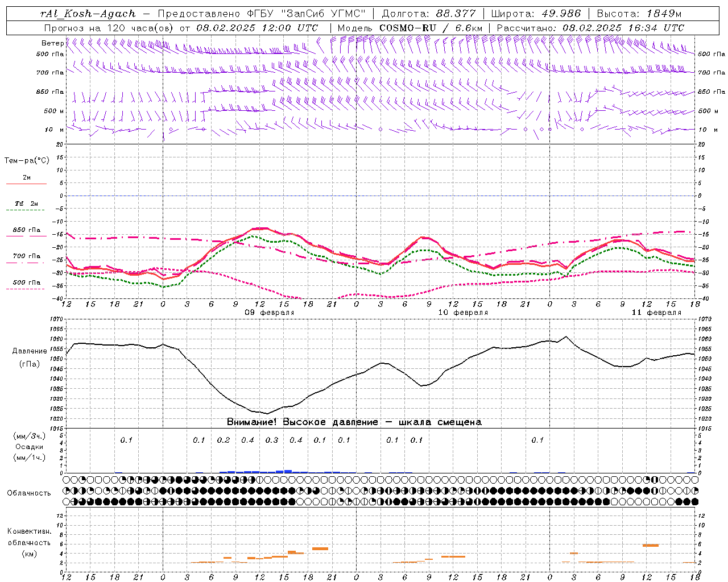Click the station name rAl_Kosh-Agach
This screenshot has width=728, height=582.
pyautogui.click(x=88, y=14)
